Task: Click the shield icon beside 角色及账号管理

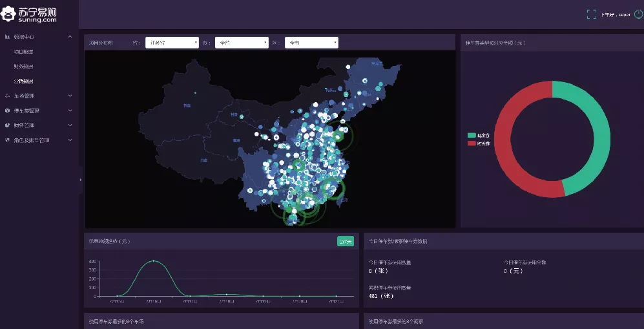Action: [7, 140]
